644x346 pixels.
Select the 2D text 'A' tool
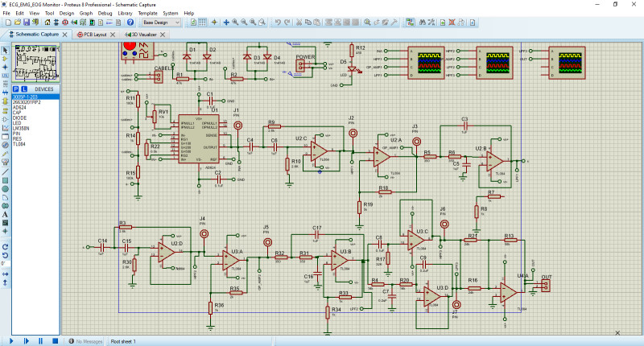tap(6, 214)
